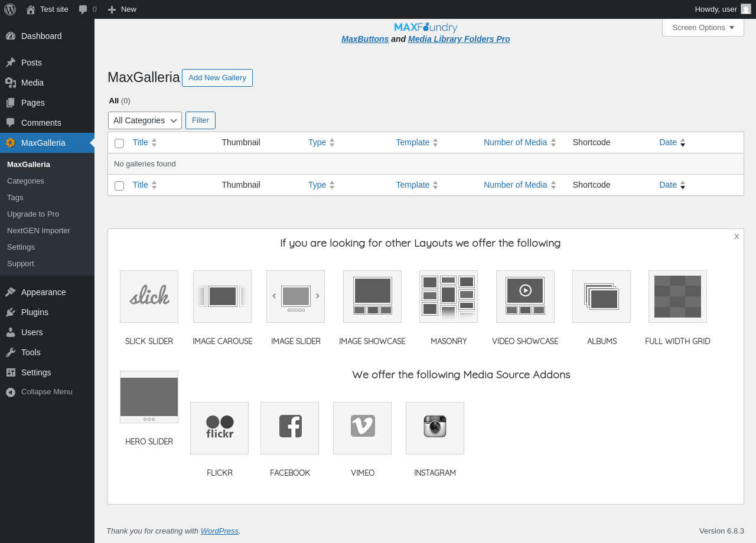Tick the select-all checkbox in table header

point(119,143)
